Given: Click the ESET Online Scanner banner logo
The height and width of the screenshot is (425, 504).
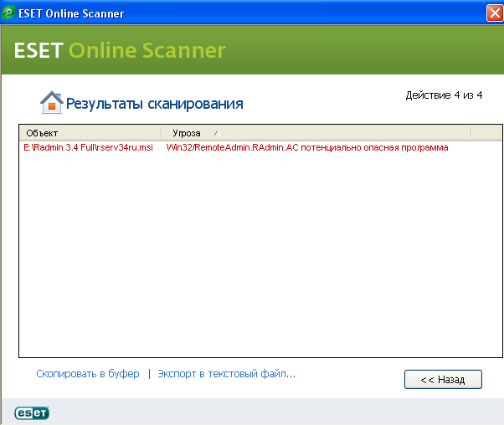Looking at the screenshot, I should [120, 50].
